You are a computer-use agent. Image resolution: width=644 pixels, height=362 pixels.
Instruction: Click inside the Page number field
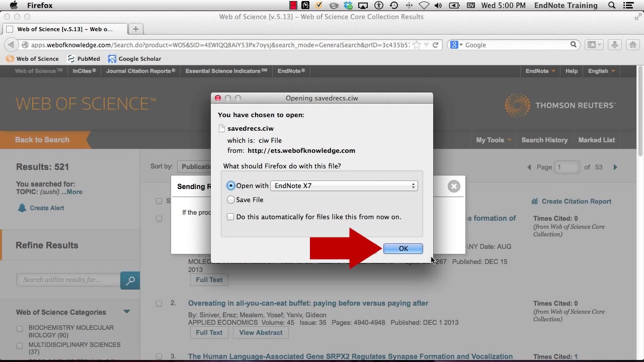pos(568,167)
